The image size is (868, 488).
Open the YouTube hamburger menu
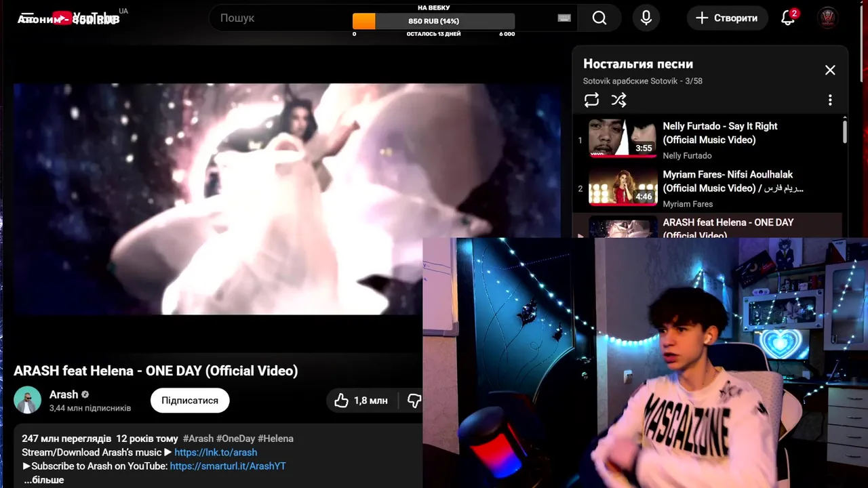pos(26,18)
